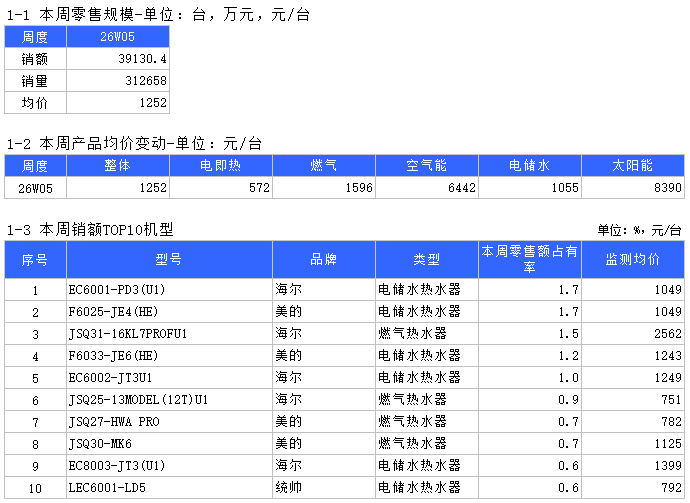Select monitored price 2562 cell
The width and height of the screenshot is (690, 503).
point(633,334)
